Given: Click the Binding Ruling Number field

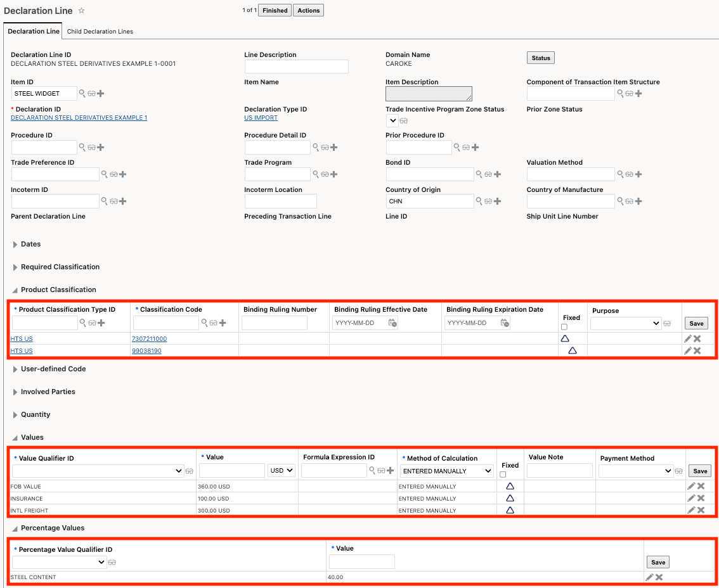Looking at the screenshot, I should [x=274, y=323].
